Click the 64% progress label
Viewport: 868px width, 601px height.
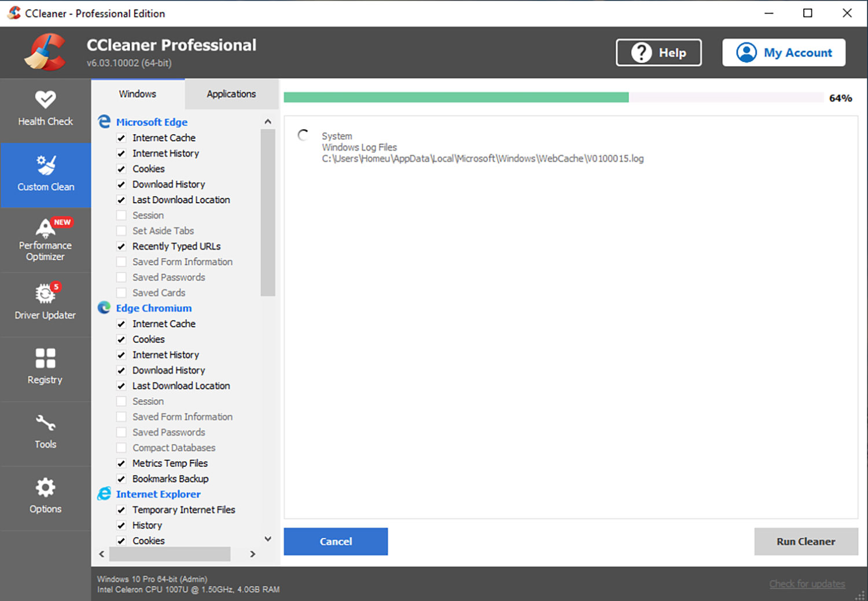point(840,98)
